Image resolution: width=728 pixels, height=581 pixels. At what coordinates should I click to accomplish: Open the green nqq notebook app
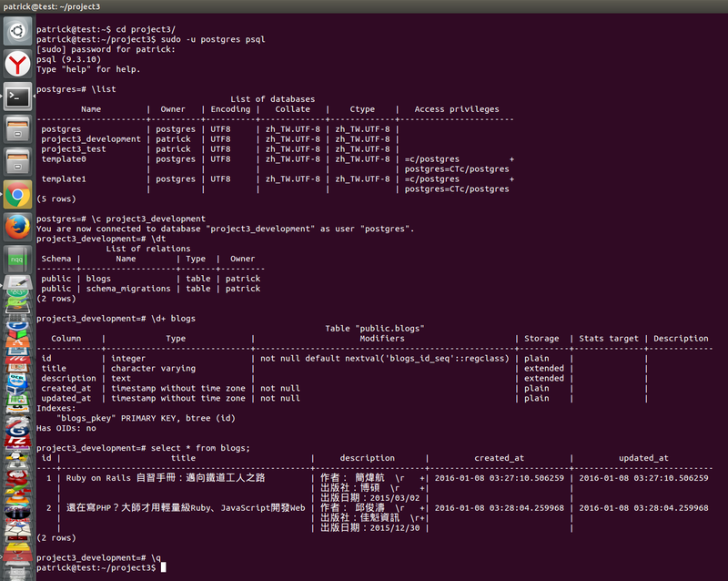click(16, 259)
